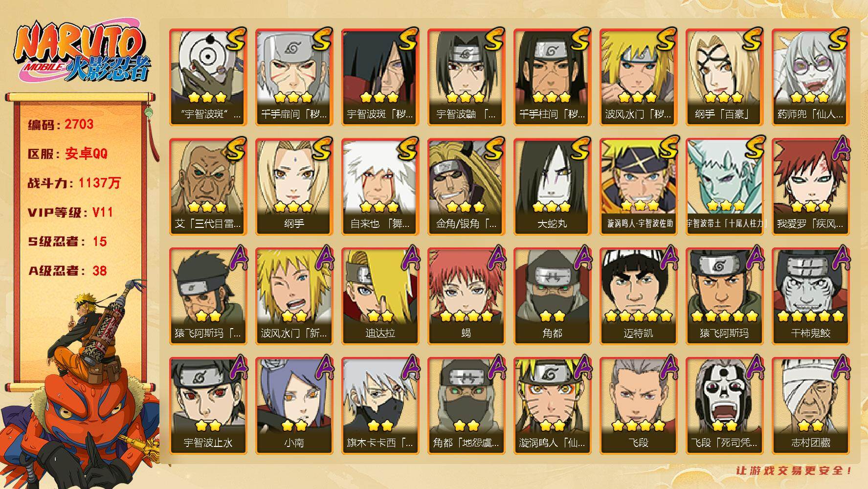Select the 纲手「百豪」 ninja card
The width and height of the screenshot is (868, 489).
click(724, 77)
